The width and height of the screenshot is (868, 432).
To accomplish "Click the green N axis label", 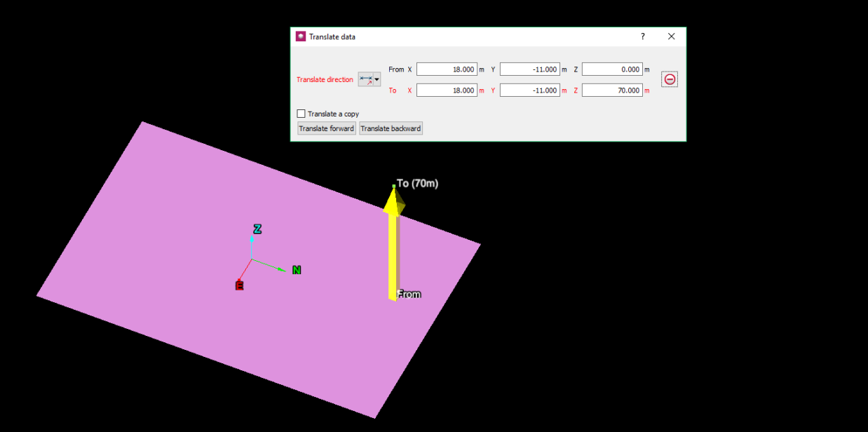I will [x=297, y=270].
